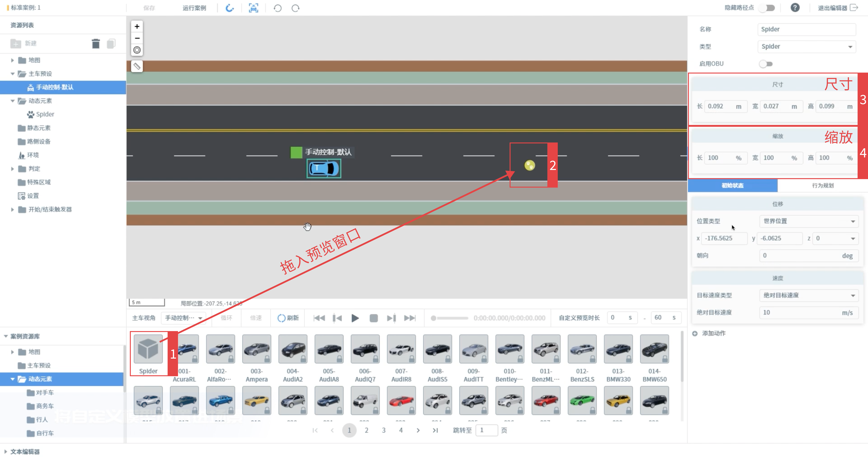Click the recenter target icon on map
The width and height of the screenshot is (868, 460).
137,50
